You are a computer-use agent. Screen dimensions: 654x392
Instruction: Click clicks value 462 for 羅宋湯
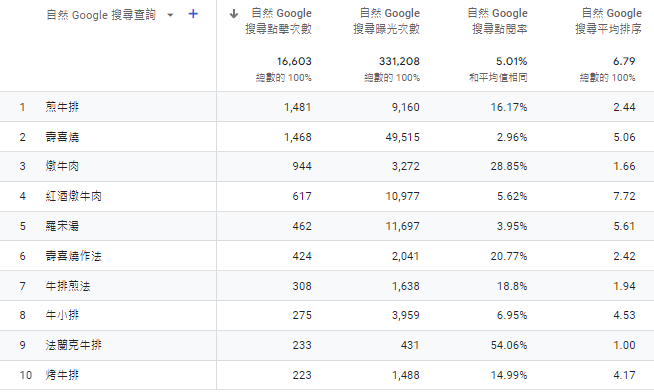click(302, 226)
